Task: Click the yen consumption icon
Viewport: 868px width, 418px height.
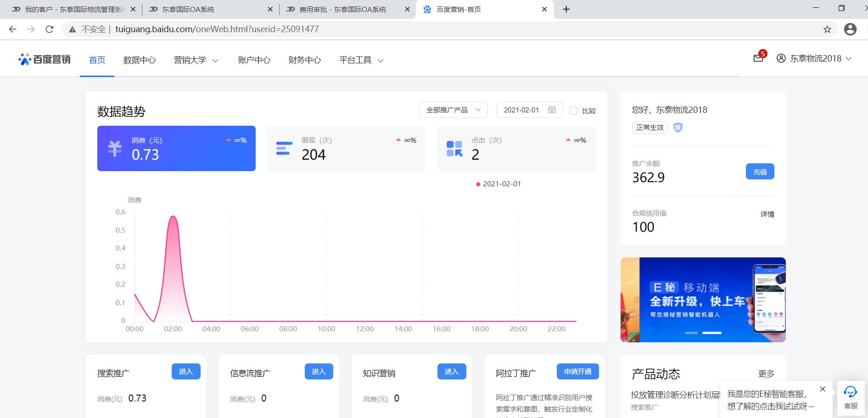Action: (115, 149)
